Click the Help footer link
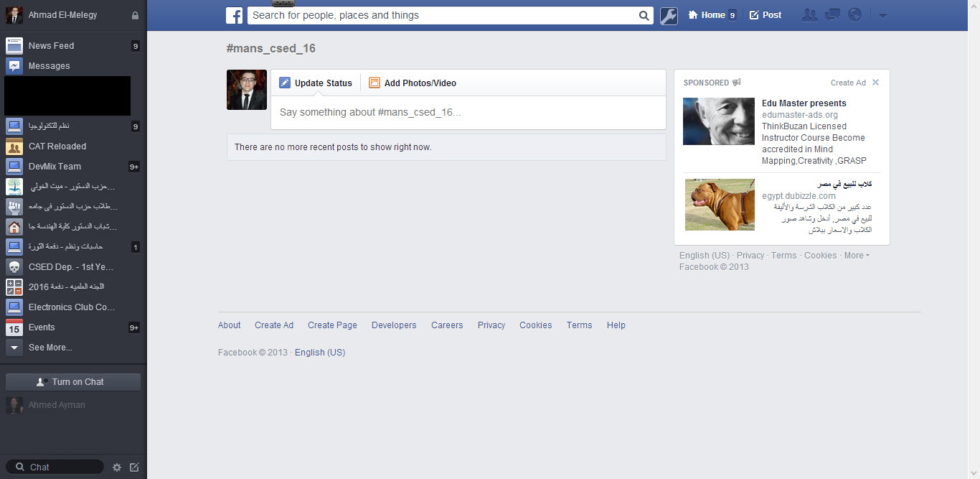Screen dimensions: 980x479 click(616, 325)
